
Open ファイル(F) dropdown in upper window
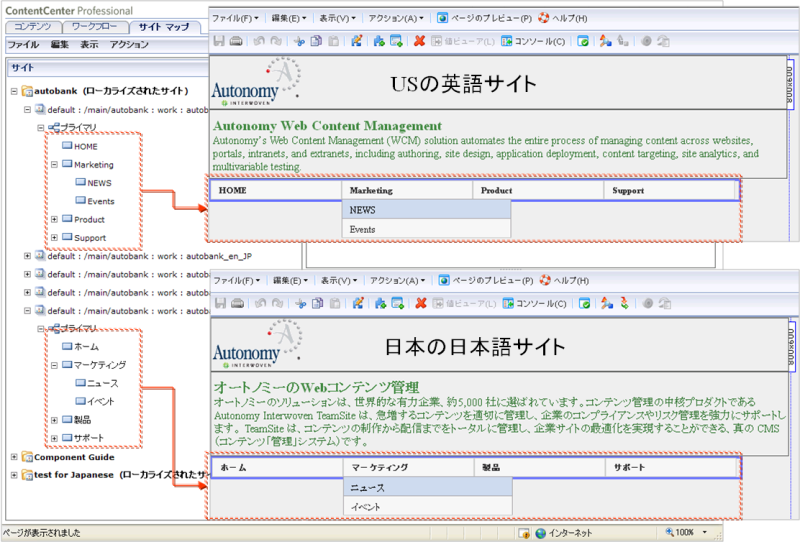coord(236,18)
